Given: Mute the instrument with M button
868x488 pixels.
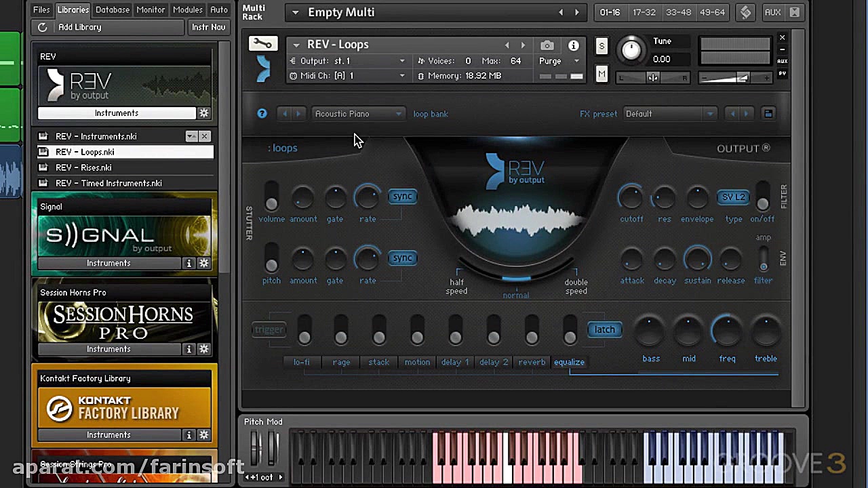Looking at the screenshot, I should tap(601, 75).
